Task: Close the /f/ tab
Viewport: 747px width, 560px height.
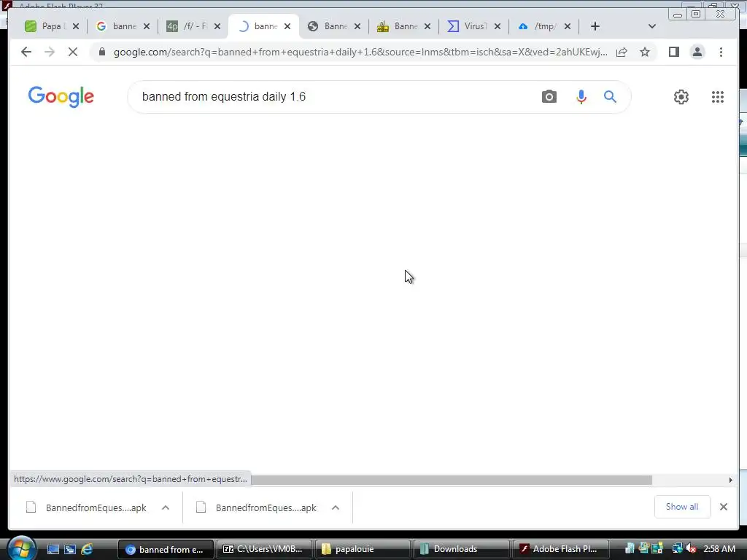Action: [217, 26]
